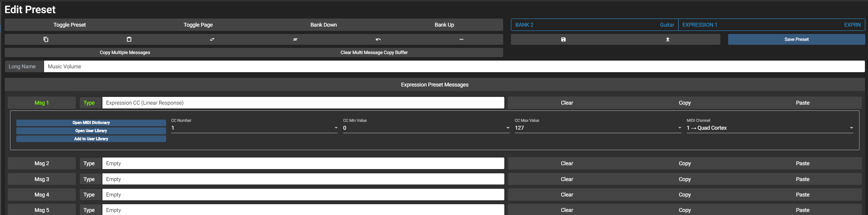The width and height of the screenshot is (868, 215).
Task: Clear the Msg 1 message
Action: [567, 103]
